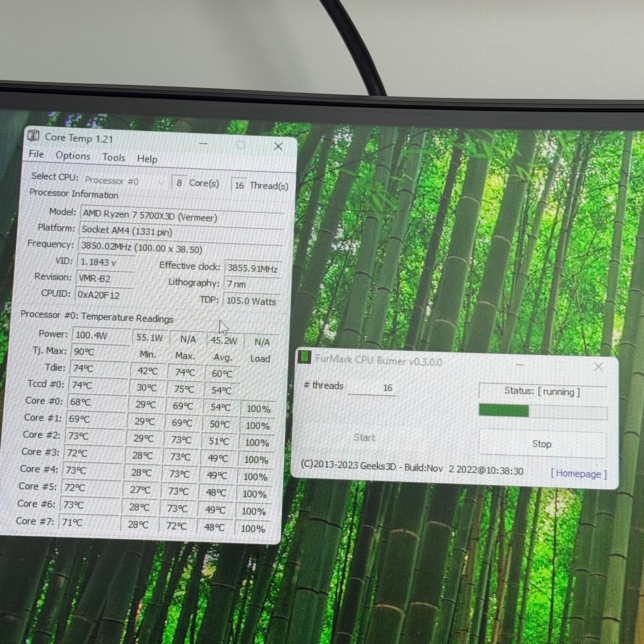The image size is (644, 644).
Task: Click the Tj. Max value 90°C
Action: coord(100,352)
